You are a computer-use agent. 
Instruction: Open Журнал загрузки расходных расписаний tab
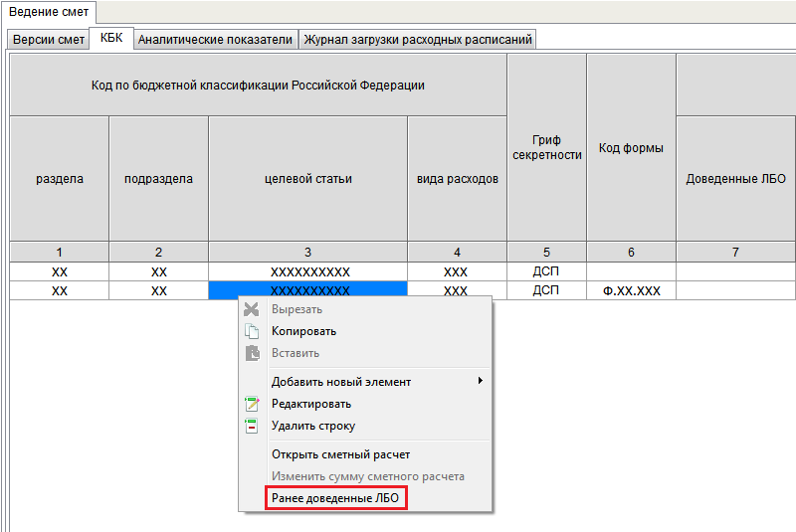pos(418,40)
